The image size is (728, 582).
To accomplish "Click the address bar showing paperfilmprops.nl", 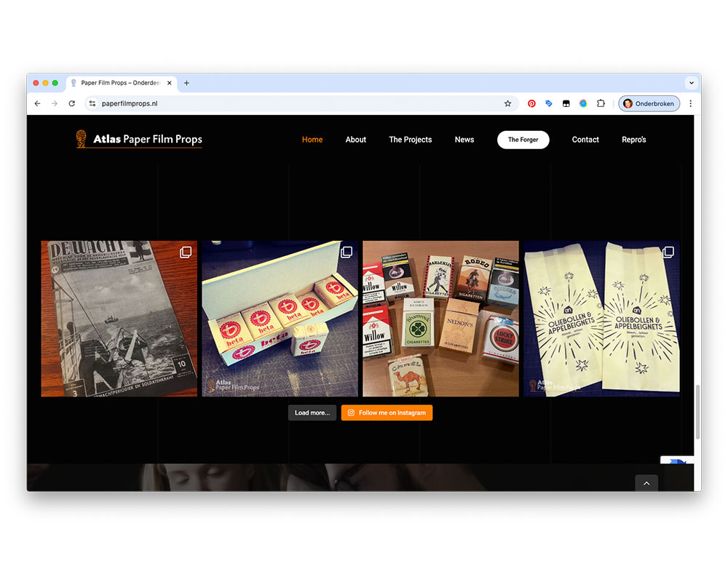I will [x=291, y=103].
